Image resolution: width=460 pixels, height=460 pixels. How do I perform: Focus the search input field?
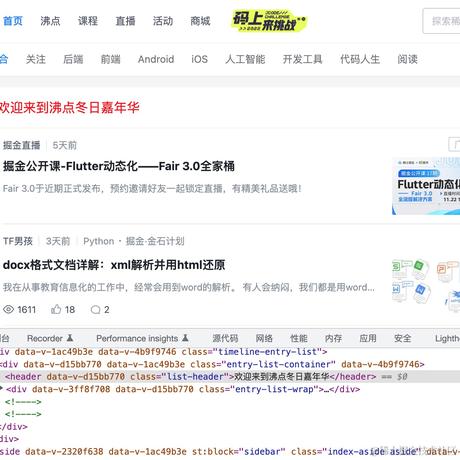(x=442, y=21)
